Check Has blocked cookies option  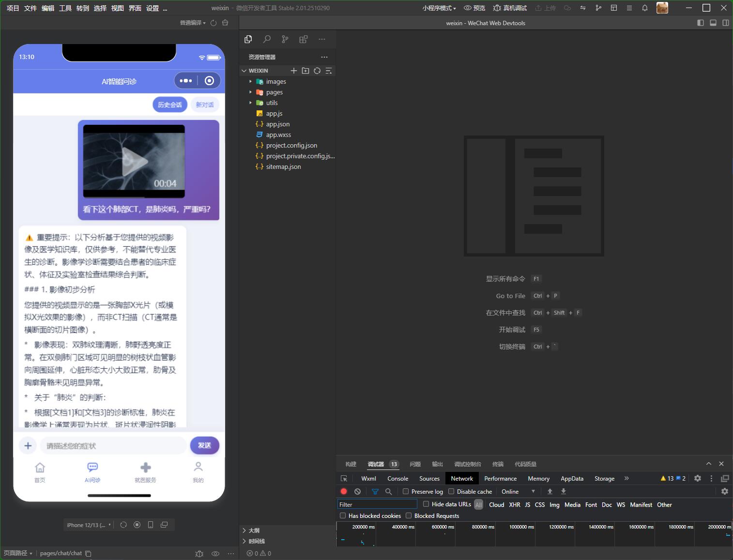pos(343,515)
